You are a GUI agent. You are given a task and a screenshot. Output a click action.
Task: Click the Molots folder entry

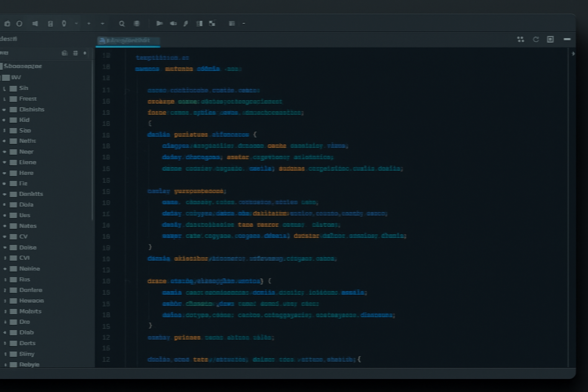tap(30, 312)
